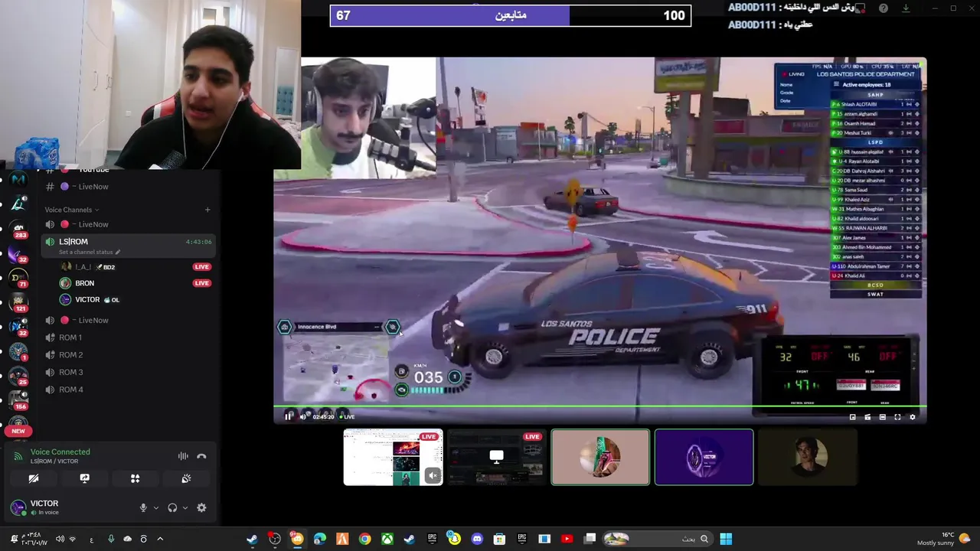Watch !_A_! LIVE stream badge
Screen dimensions: 980x551
tap(201, 267)
